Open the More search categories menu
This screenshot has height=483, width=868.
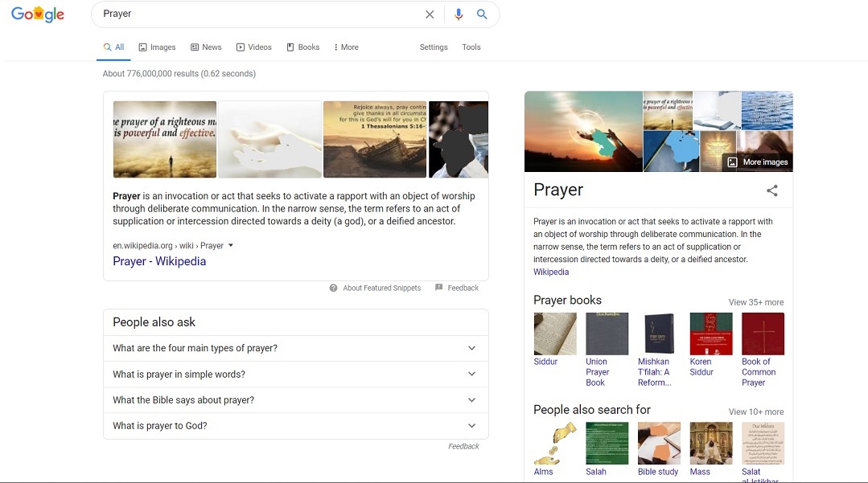click(x=346, y=47)
